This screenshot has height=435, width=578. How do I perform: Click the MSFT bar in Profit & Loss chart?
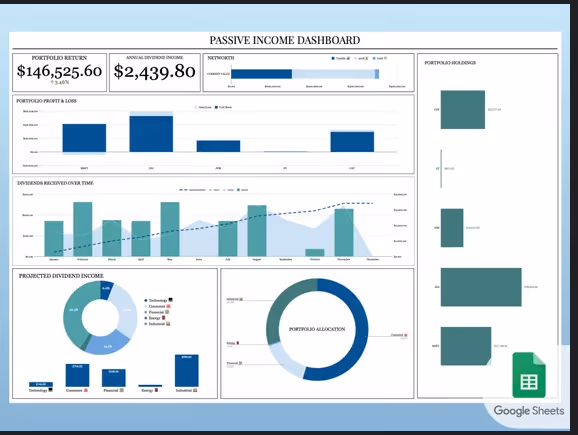click(84, 138)
